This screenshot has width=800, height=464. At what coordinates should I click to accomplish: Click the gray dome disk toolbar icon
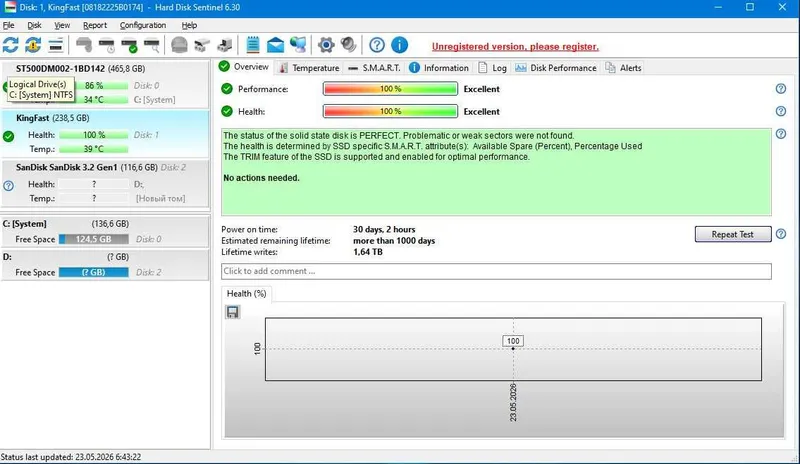pyautogui.click(x=179, y=45)
